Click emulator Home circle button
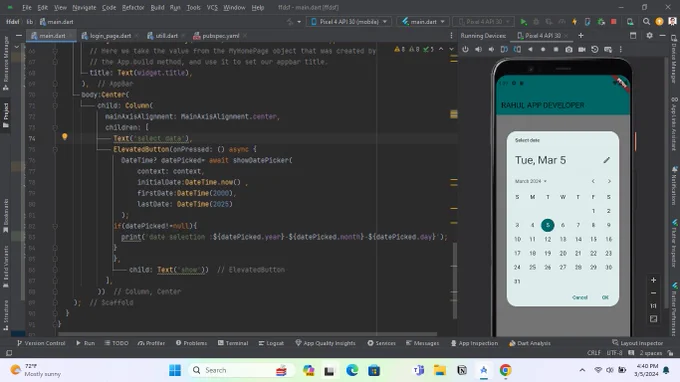Image resolution: width=680 pixels, height=382 pixels. [x=543, y=49]
